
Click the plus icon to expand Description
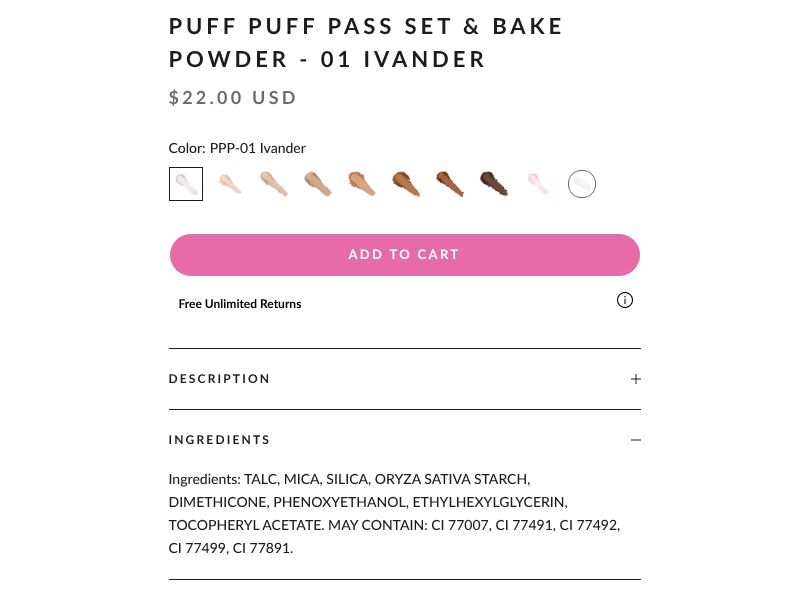[x=636, y=378]
